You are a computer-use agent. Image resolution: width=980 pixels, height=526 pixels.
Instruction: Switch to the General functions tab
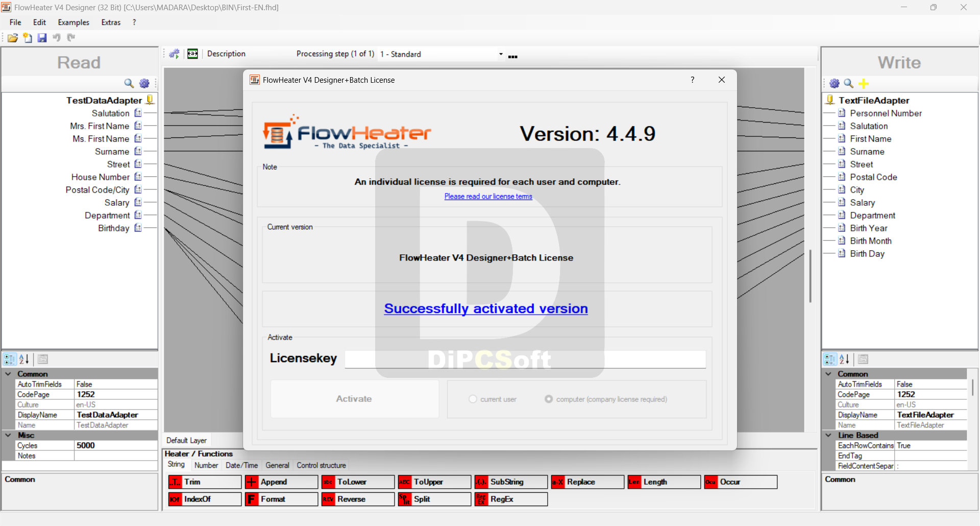point(277,465)
